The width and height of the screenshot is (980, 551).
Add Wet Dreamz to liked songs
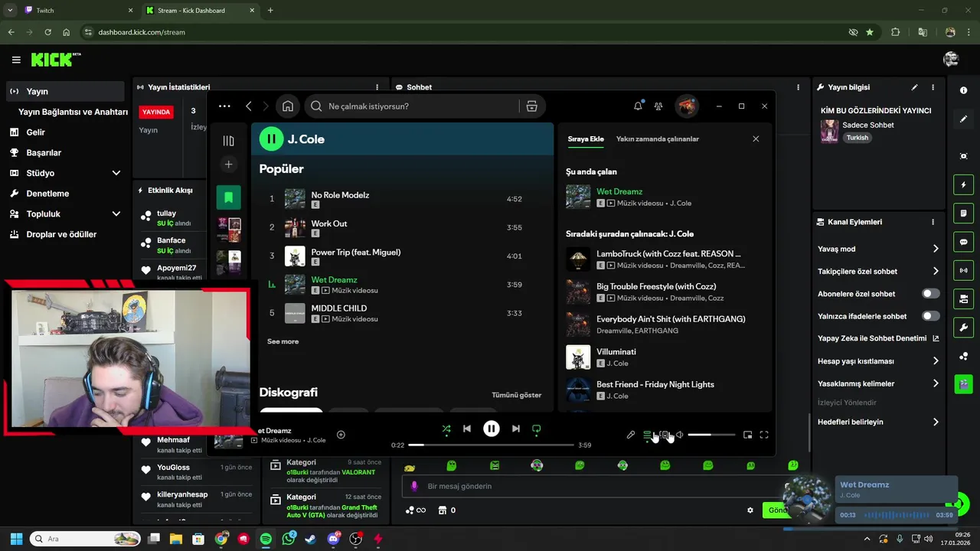pyautogui.click(x=341, y=435)
